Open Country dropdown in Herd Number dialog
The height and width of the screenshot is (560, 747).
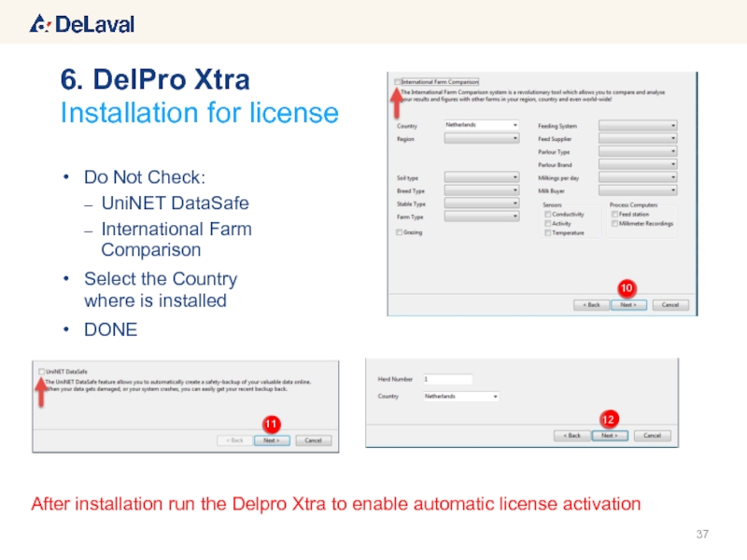pyautogui.click(x=461, y=396)
